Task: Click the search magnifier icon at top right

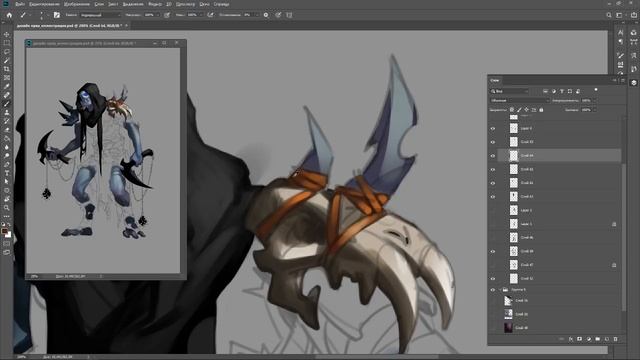Action: [609, 15]
